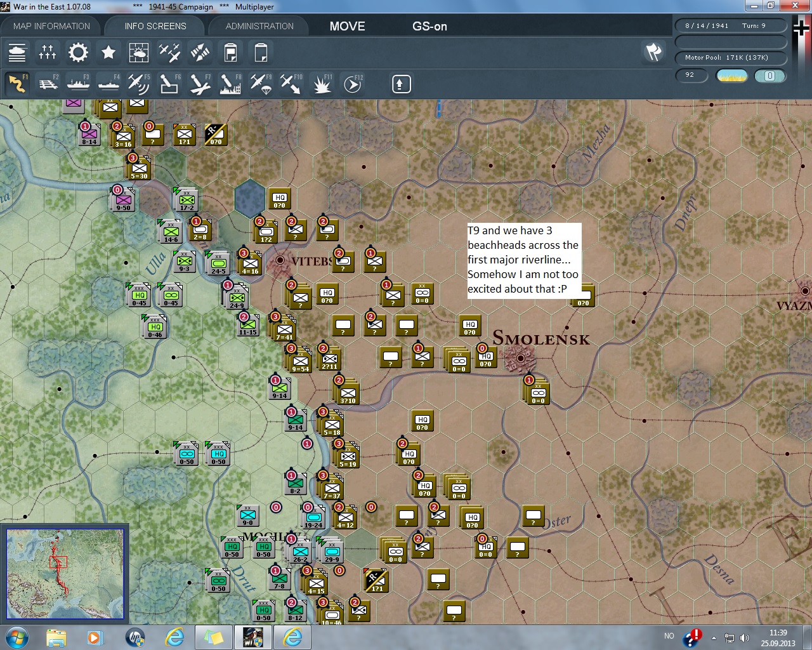The width and height of the screenshot is (812, 650).
Task: Select the German 14-6 unit
Action: [x=171, y=231]
